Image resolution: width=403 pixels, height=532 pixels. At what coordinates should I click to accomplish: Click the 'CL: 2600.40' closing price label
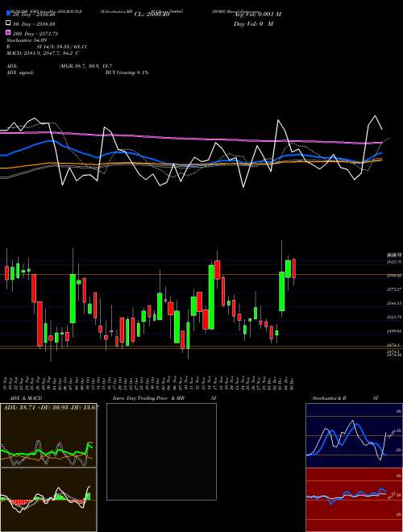pos(152,15)
